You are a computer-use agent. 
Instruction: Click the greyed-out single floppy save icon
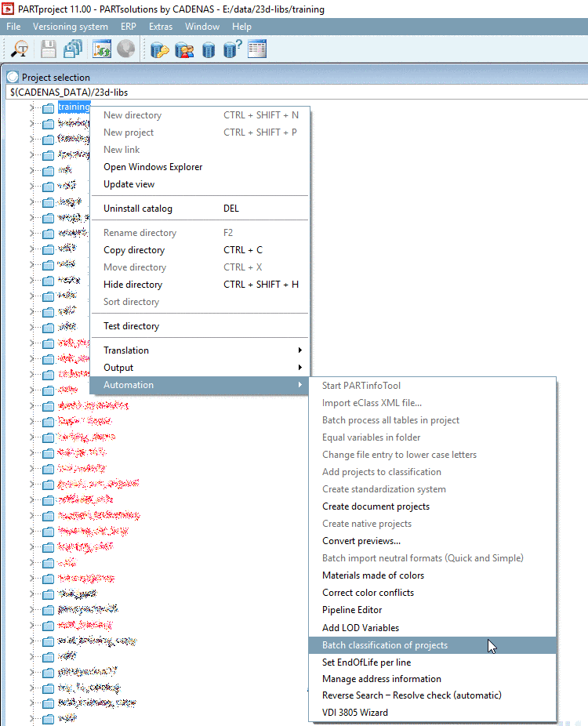click(48, 49)
